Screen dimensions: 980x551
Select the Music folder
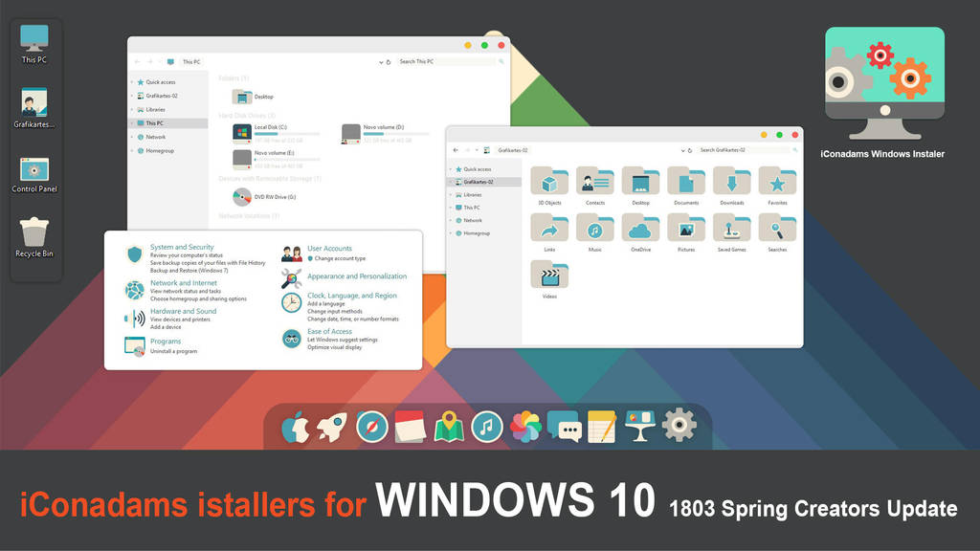click(x=595, y=232)
